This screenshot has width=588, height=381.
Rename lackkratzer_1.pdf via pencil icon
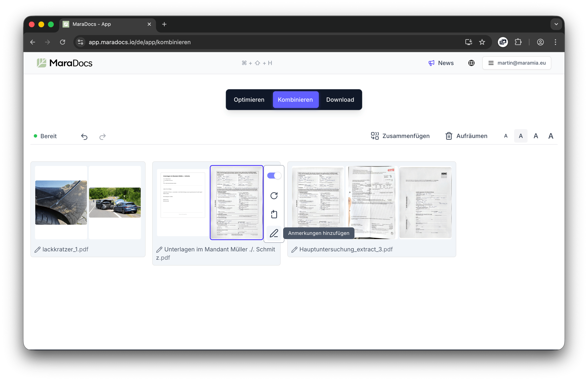click(x=38, y=250)
